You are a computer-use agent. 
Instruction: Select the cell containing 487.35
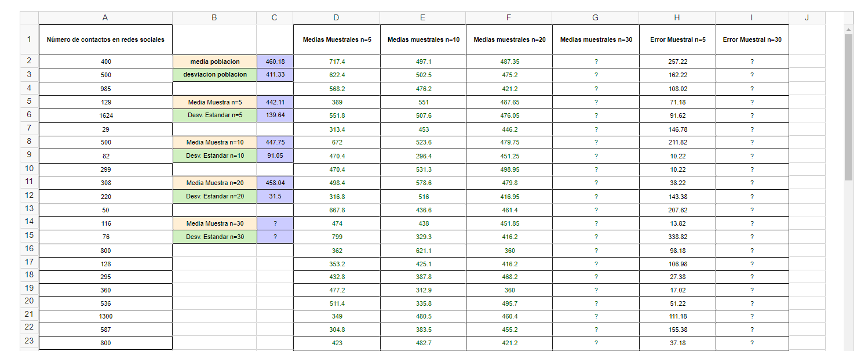point(509,61)
